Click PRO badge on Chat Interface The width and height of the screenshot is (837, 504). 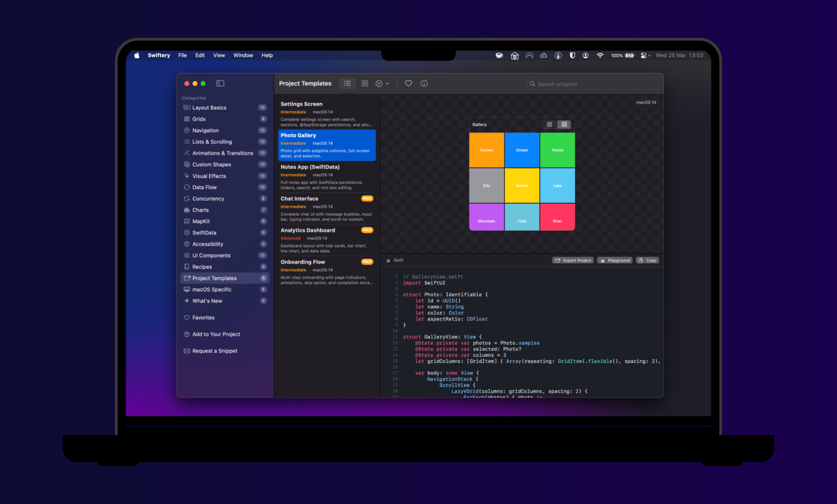pyautogui.click(x=367, y=198)
